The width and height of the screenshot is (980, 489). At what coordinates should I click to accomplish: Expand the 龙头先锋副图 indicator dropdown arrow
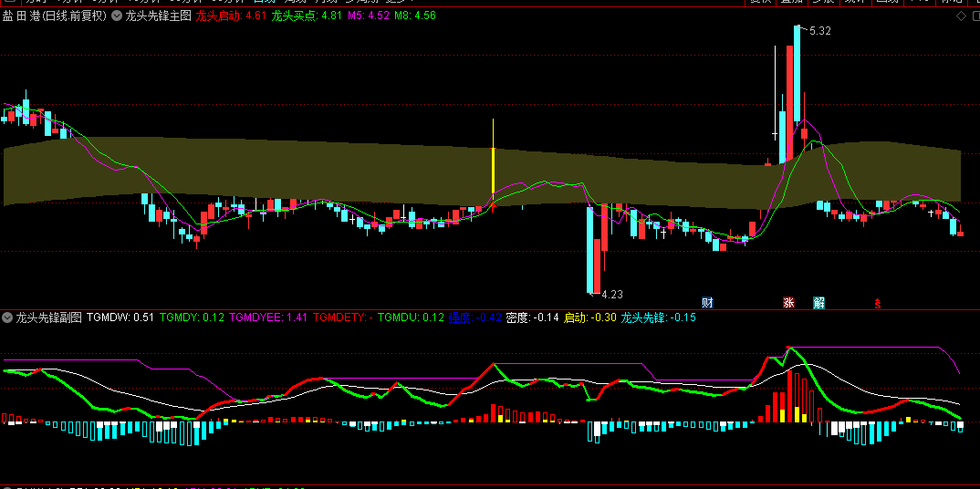point(7,317)
